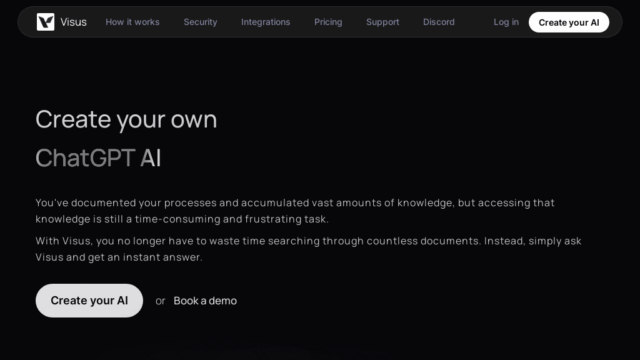Open the Support link in navbar
The width and height of the screenshot is (640, 360).
coord(382,22)
